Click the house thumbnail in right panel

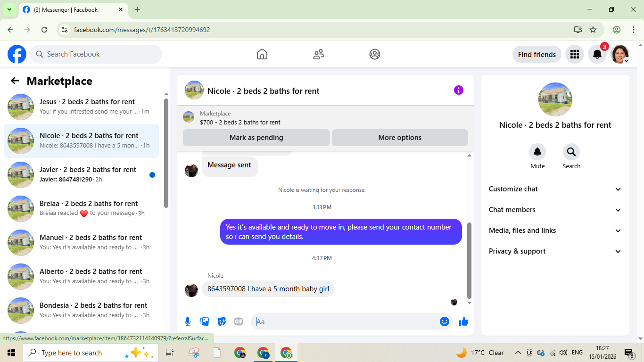(x=555, y=99)
